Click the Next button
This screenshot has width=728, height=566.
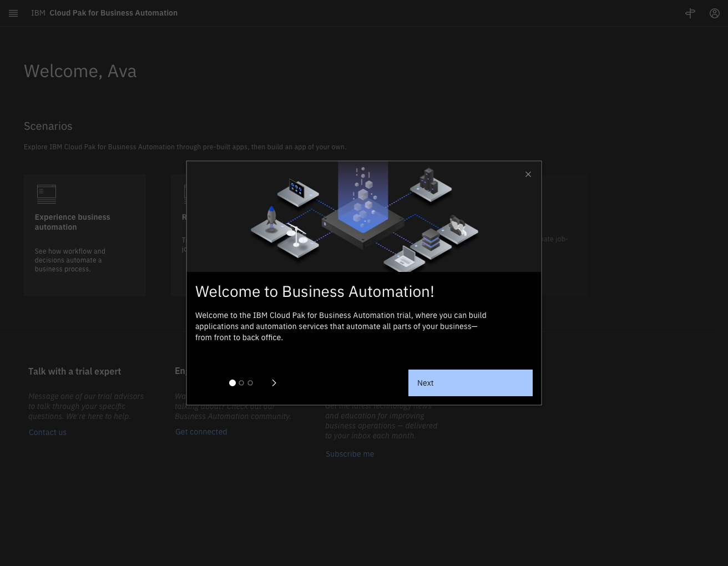[471, 383]
